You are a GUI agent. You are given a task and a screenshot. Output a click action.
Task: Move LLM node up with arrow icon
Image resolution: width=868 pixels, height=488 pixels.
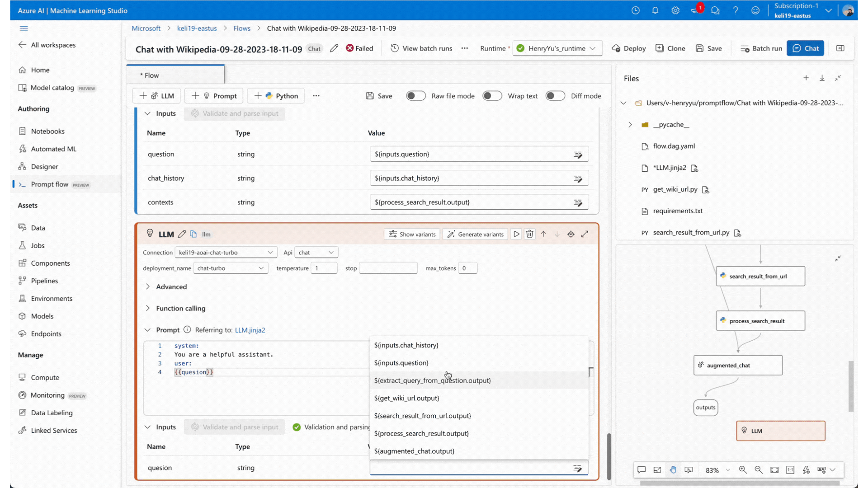[543, 234]
